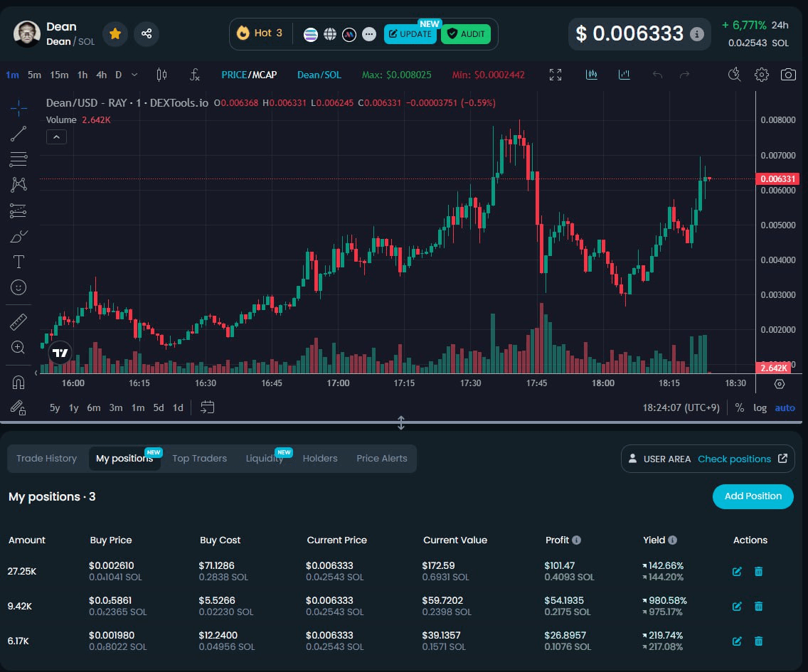Toggle percent scale on price axis
The image size is (808, 672).
(740, 407)
